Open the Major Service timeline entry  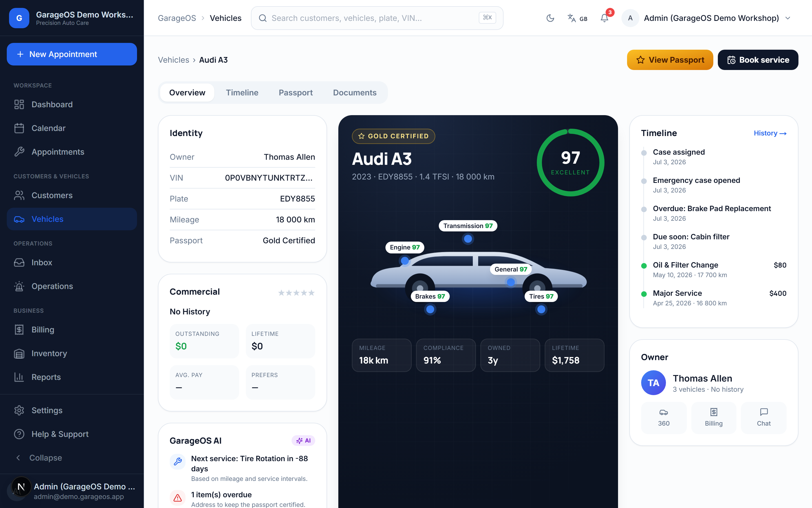point(714,298)
